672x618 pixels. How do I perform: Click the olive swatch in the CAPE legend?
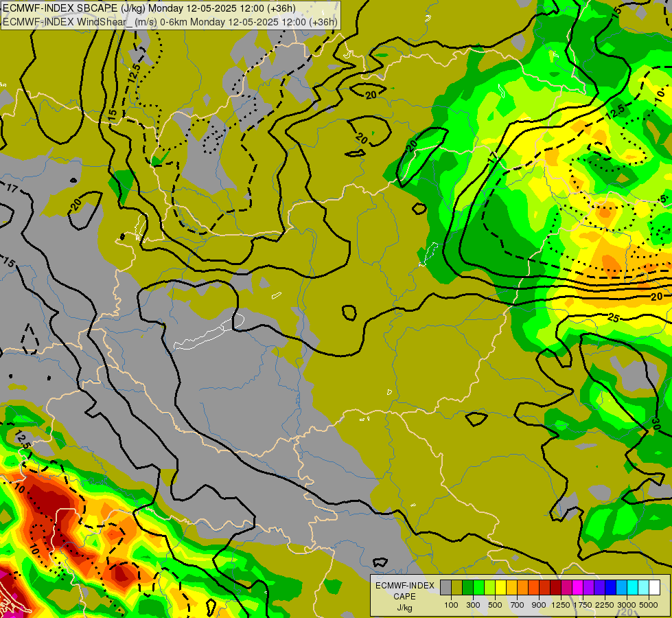click(457, 587)
